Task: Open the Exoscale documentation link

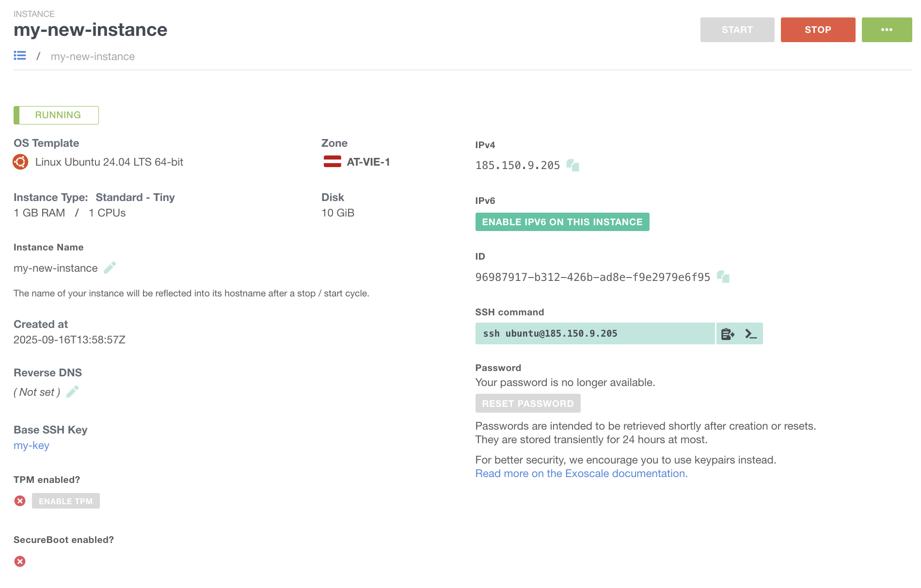Action: pyautogui.click(x=581, y=473)
